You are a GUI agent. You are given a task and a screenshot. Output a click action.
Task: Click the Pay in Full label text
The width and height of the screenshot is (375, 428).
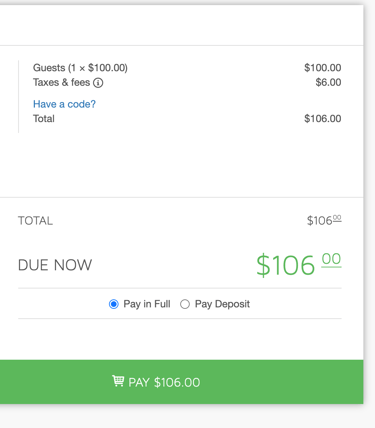coord(147,304)
